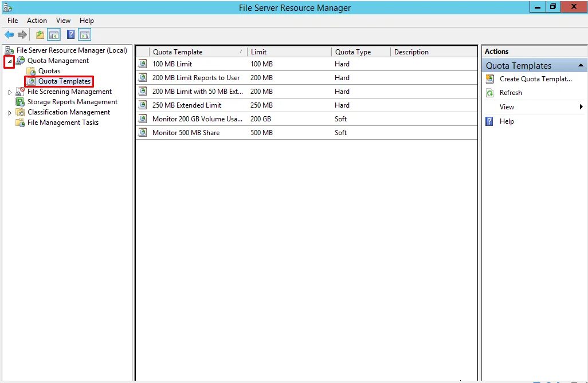This screenshot has width=588, height=383.
Task: Open the File menu
Action: click(x=13, y=21)
